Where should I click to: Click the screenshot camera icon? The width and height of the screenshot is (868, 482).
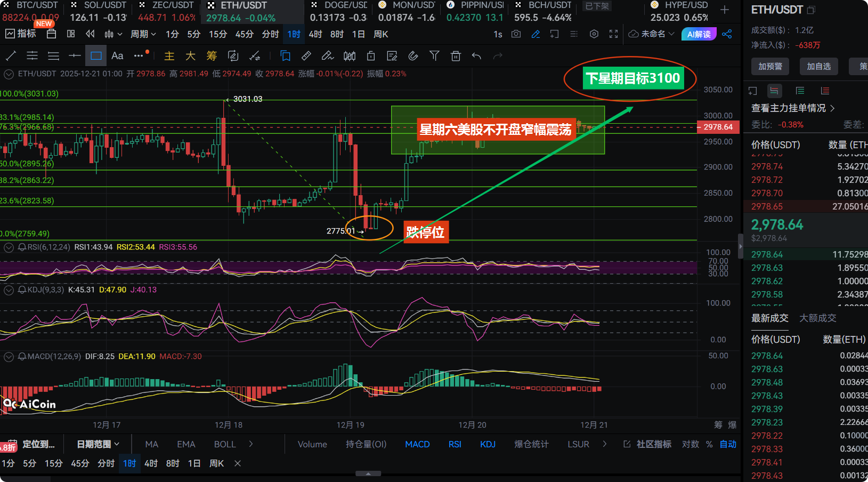[516, 34]
